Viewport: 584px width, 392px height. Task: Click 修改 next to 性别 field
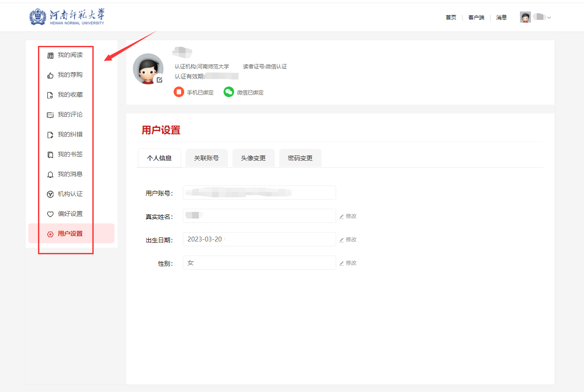pos(348,263)
